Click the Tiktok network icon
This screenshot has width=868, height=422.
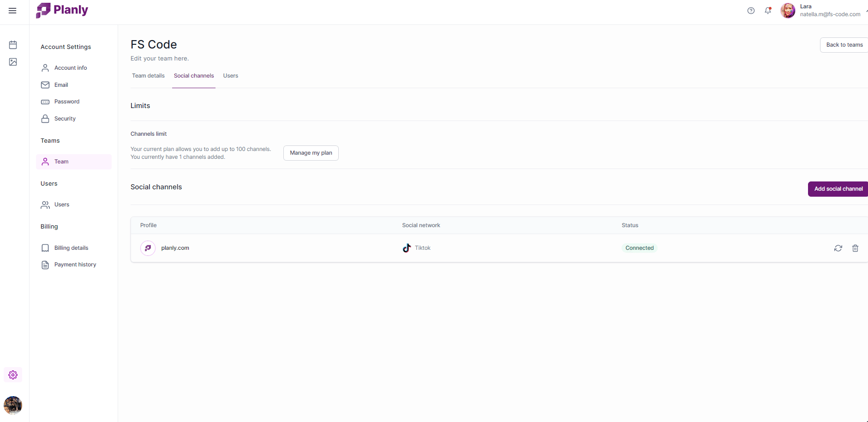pos(407,248)
